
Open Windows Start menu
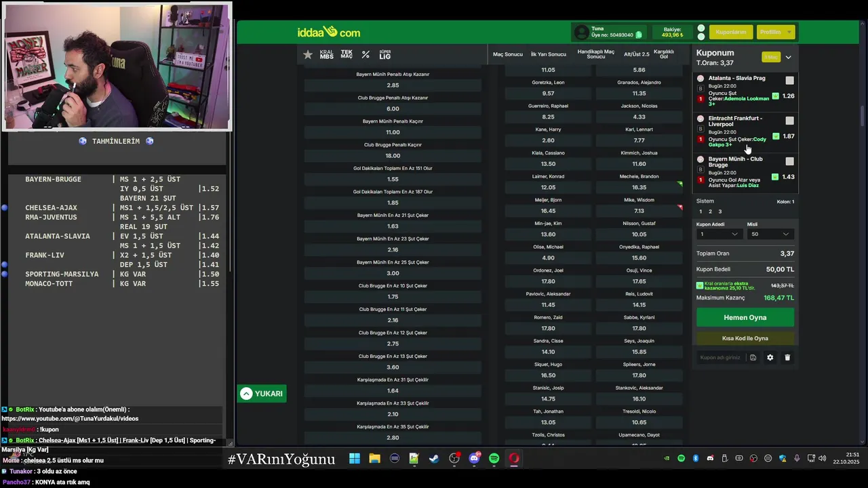click(x=355, y=459)
